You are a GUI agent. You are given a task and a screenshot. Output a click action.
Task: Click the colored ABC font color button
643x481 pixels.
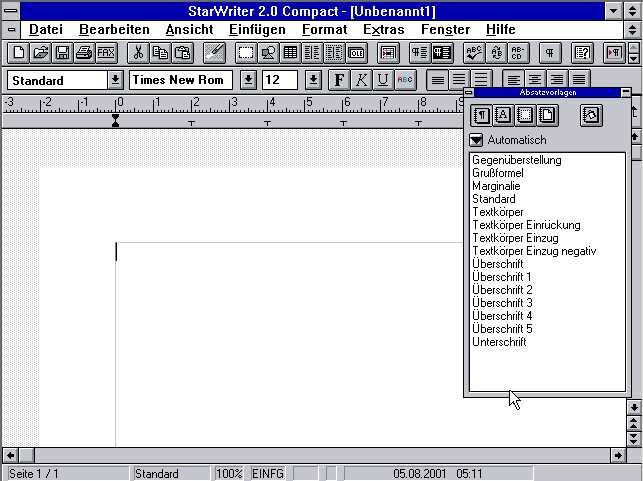[405, 80]
